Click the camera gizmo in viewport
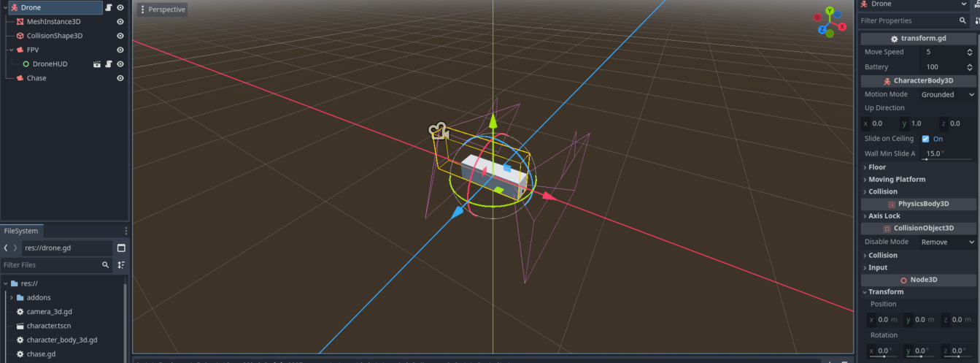Viewport: 980px width, 363px height. point(439,131)
